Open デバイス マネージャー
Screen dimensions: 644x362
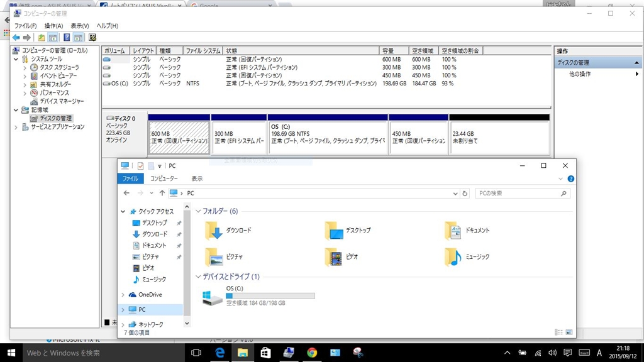point(62,101)
